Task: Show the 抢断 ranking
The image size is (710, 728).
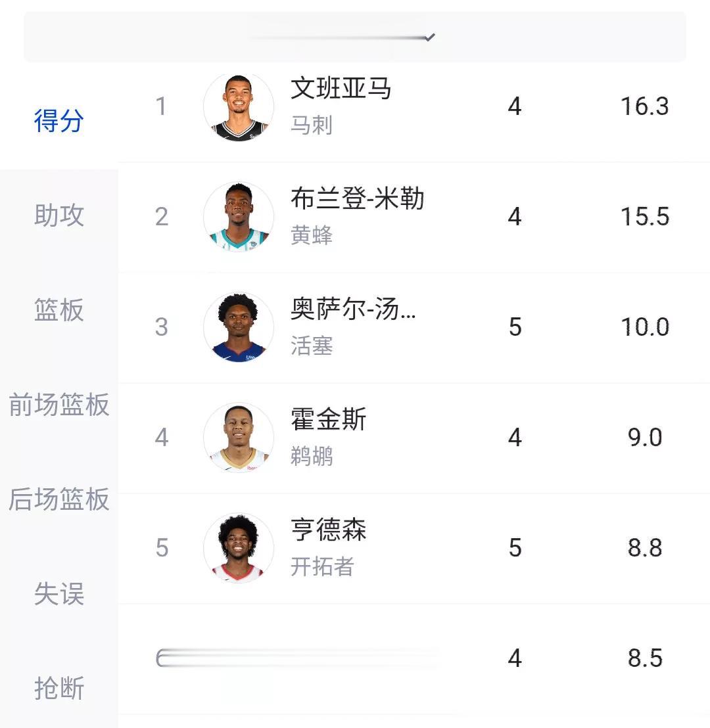Action: click(59, 688)
